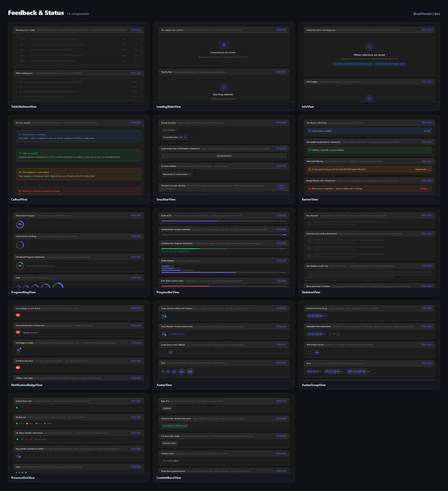Show code for Standing in for a table
Screen dimensions: 448x491
pos(136,30)
